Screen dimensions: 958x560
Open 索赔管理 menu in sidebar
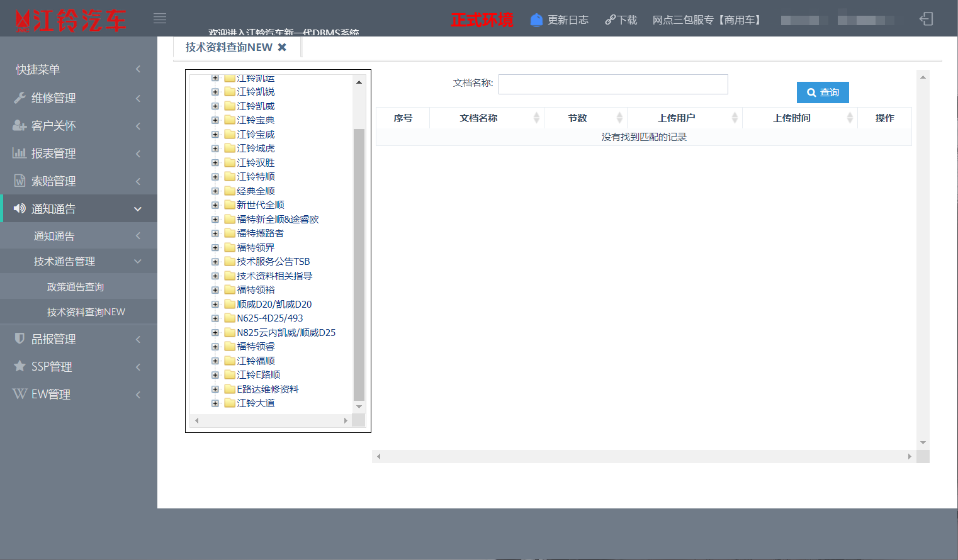(54, 181)
